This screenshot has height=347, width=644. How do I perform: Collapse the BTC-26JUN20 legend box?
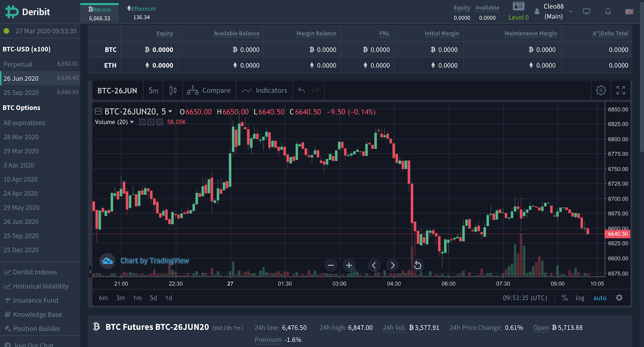coord(98,111)
